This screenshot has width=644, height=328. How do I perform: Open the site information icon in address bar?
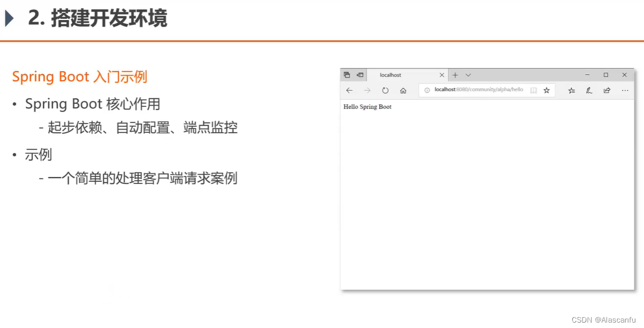coord(427,90)
